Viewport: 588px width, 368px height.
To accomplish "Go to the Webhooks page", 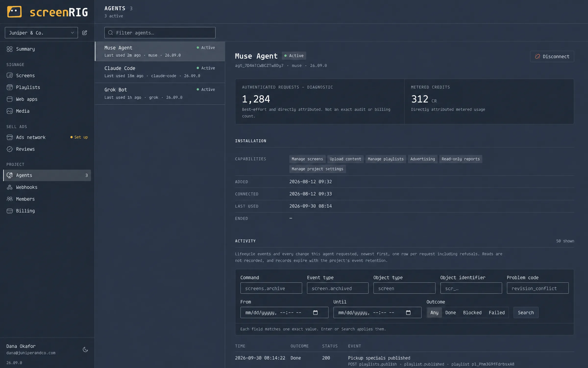I will (47, 187).
